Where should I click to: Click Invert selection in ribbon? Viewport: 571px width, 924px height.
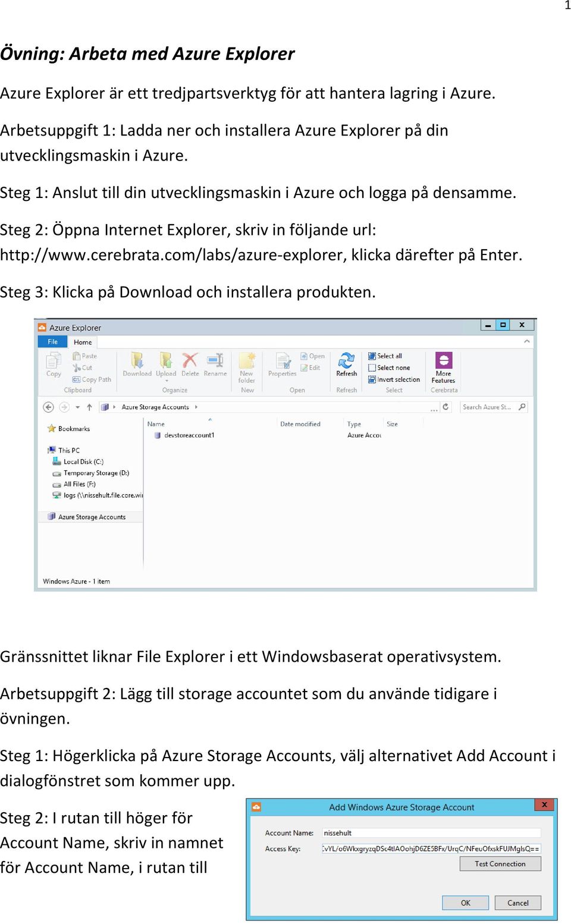pos(394,379)
